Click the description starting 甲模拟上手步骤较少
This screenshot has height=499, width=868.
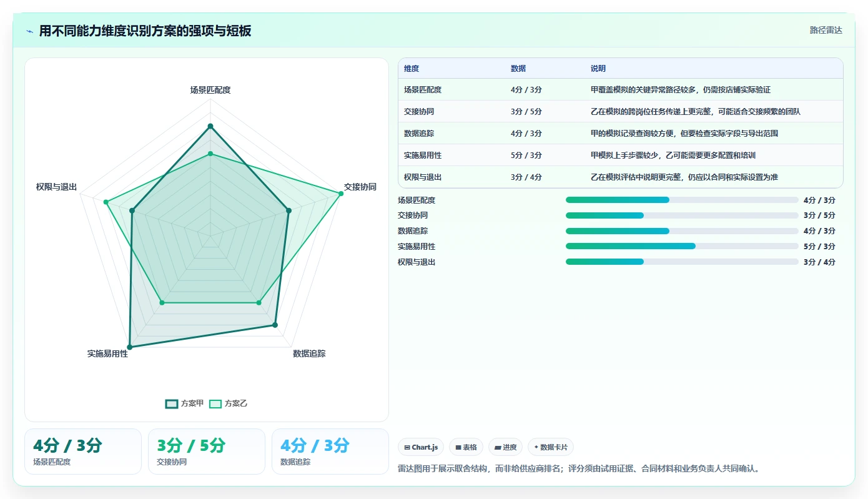pos(673,156)
